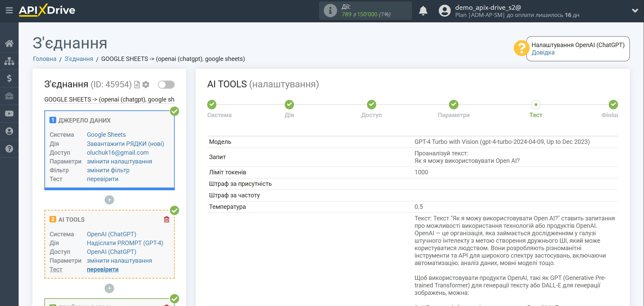The height and width of the screenshot is (306, 644).
Task: Click the ApiX-Drive logo
Action: (47, 10)
